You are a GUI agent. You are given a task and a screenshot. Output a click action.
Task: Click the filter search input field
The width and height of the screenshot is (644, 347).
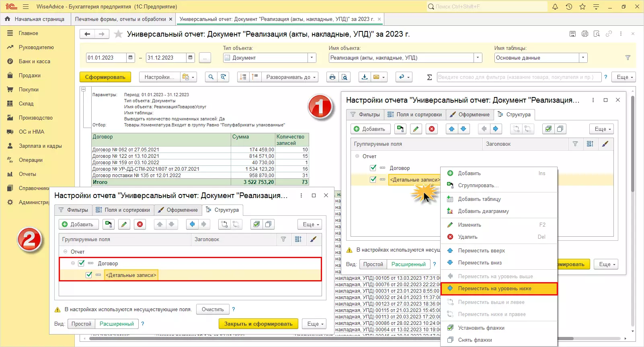click(x=519, y=77)
